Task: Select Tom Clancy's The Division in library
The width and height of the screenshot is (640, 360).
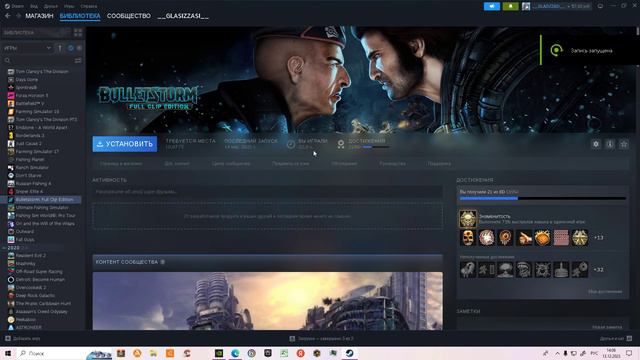Action: 42,71
